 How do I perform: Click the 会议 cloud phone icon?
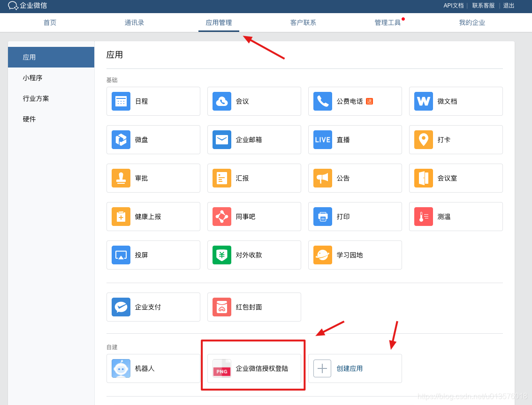(221, 101)
